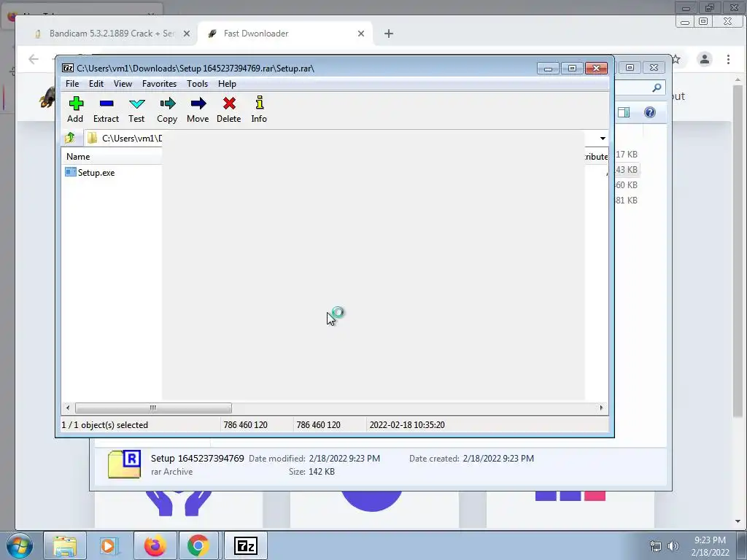747x560 pixels.
Task: Click the 17 KB size entry in Explorer
Action: pyautogui.click(x=627, y=155)
